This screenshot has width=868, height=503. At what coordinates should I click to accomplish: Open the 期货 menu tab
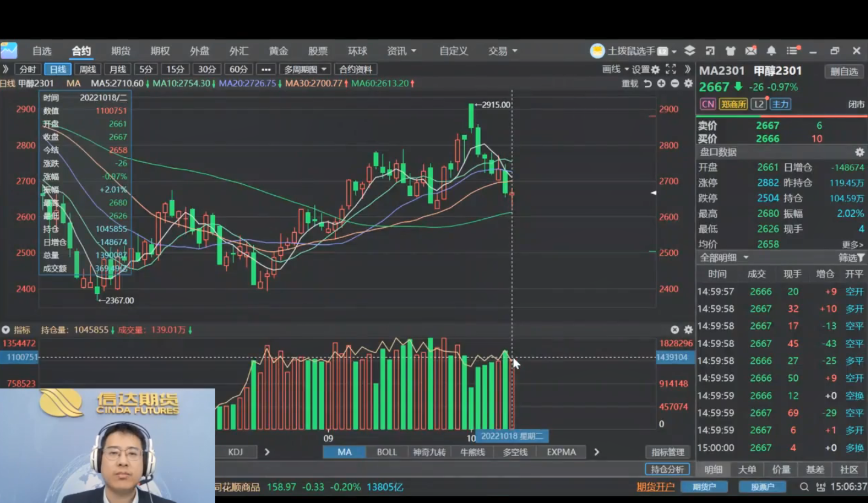(121, 51)
